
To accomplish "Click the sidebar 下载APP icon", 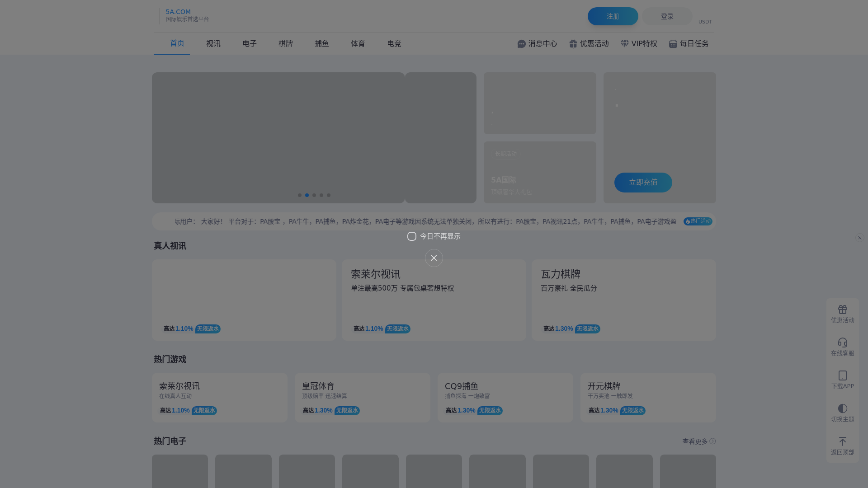I will (842, 375).
